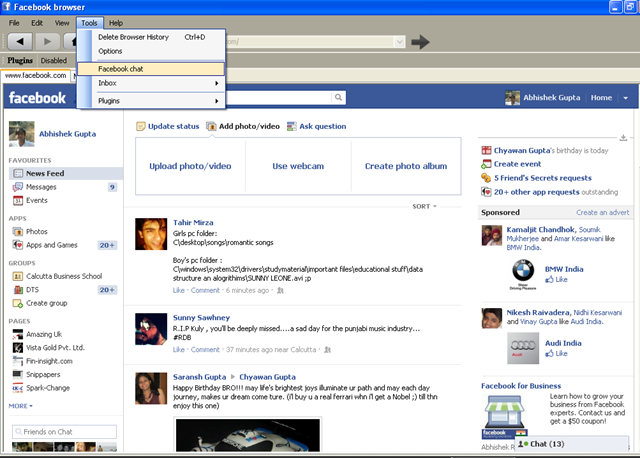Expand the Inbox submenu
Viewport: 640px width, 458px height.
click(157, 84)
